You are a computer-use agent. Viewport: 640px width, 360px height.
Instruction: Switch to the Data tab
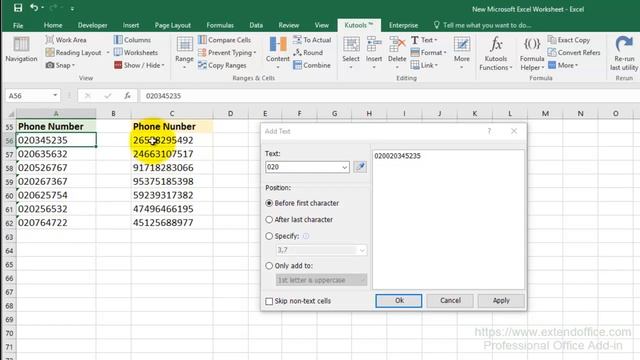256,25
